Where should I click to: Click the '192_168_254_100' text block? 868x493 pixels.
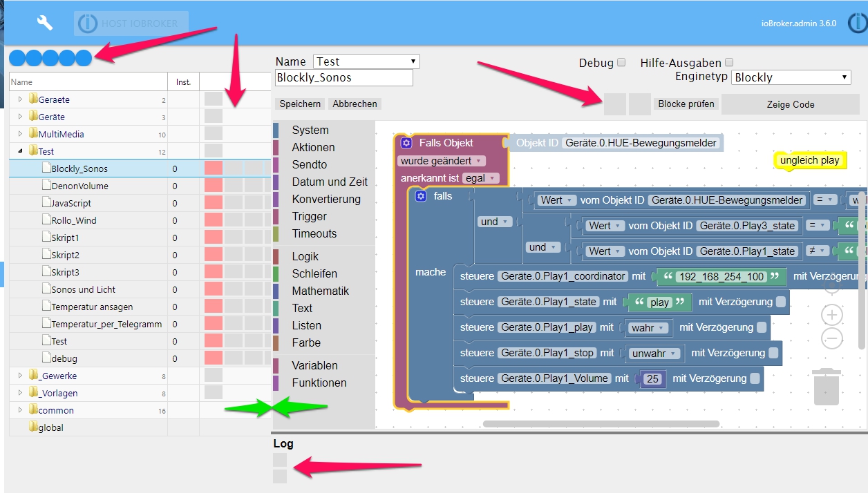(x=721, y=276)
